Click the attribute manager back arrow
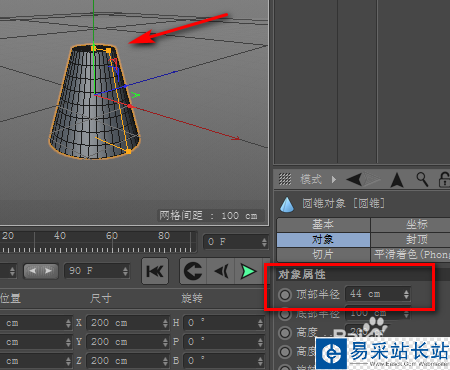The height and width of the screenshot is (370, 450). click(354, 179)
